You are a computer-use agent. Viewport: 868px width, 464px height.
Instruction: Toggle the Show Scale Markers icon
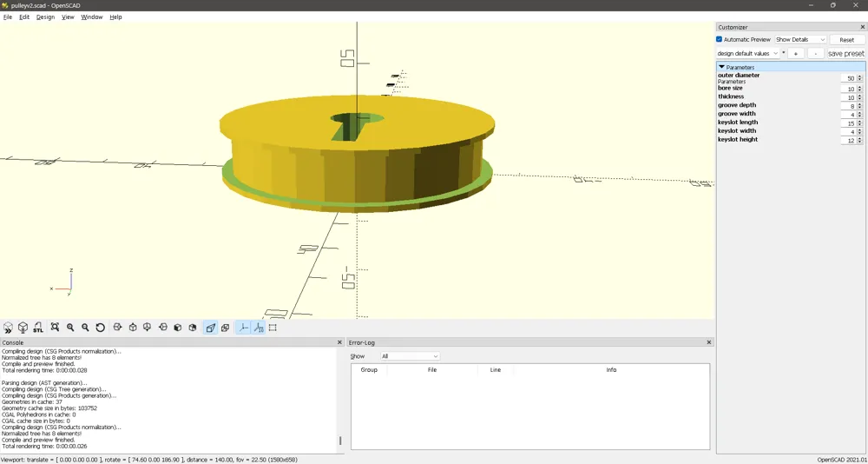(x=259, y=328)
